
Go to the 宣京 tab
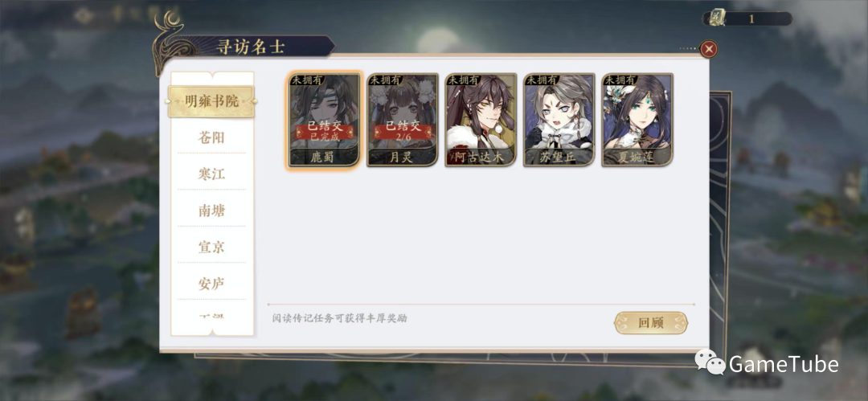212,247
